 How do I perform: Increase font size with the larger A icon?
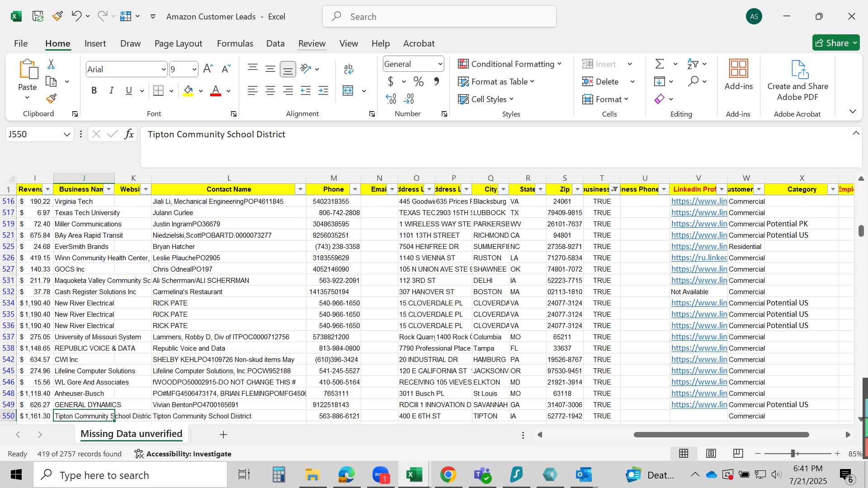(x=208, y=69)
